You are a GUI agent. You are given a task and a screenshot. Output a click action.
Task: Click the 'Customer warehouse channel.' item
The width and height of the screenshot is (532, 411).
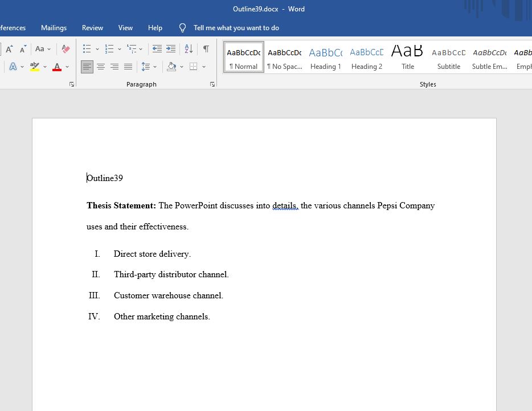tap(168, 295)
